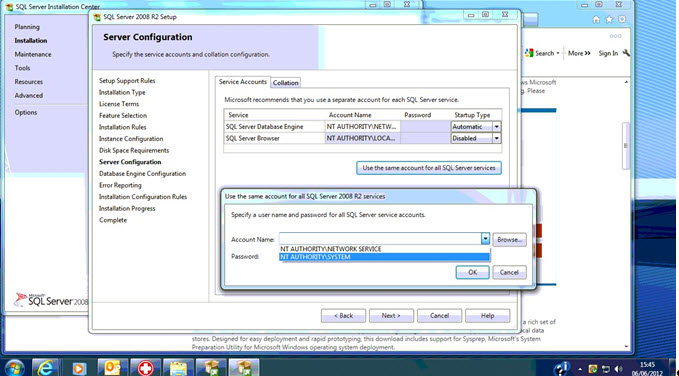Click the NT AUTHORITY\LOCA... account name cell
679x376 pixels.
tap(362, 138)
